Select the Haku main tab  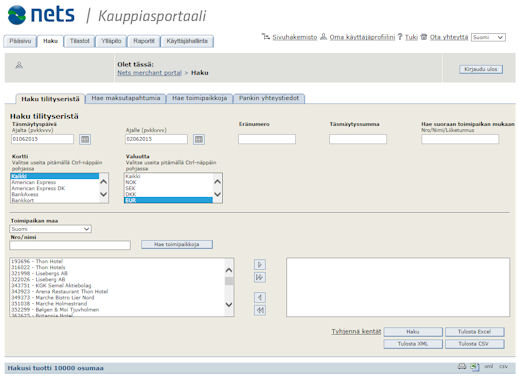[50, 41]
